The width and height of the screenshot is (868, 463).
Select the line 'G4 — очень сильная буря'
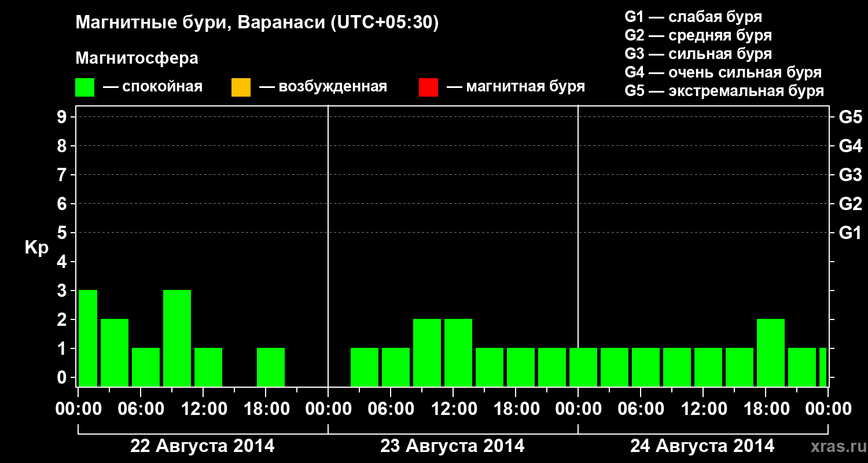723,72
